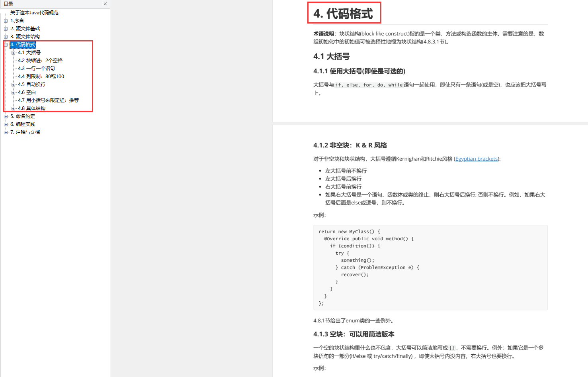Image resolution: width=588 pixels, height=377 pixels.
Task: Click 示例: label above the code block
Action: click(320, 215)
